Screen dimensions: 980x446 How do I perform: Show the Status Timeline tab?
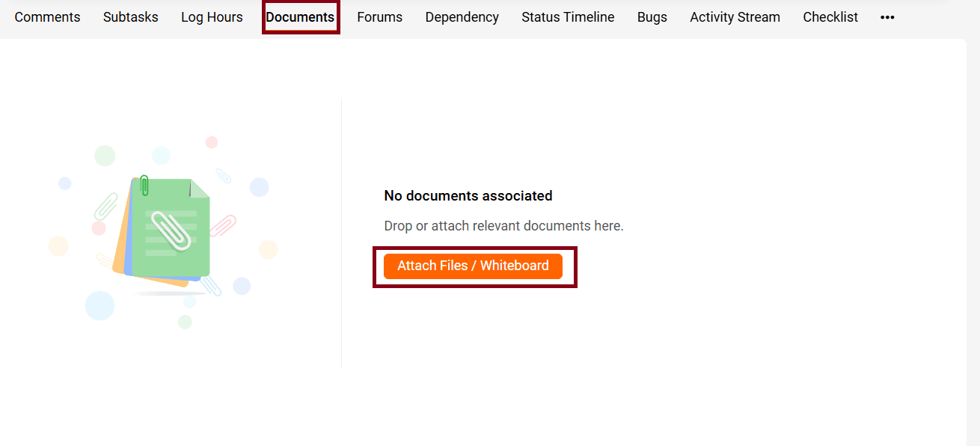568,17
